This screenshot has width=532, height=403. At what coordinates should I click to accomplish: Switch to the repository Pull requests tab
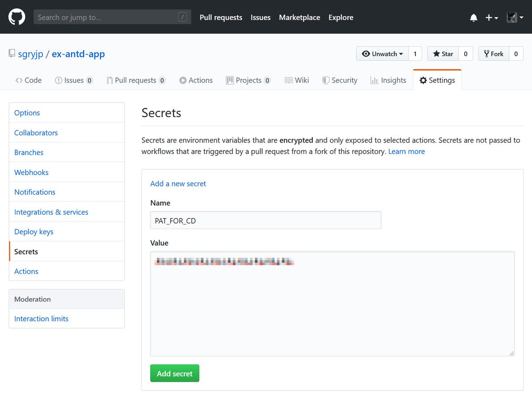(x=136, y=80)
